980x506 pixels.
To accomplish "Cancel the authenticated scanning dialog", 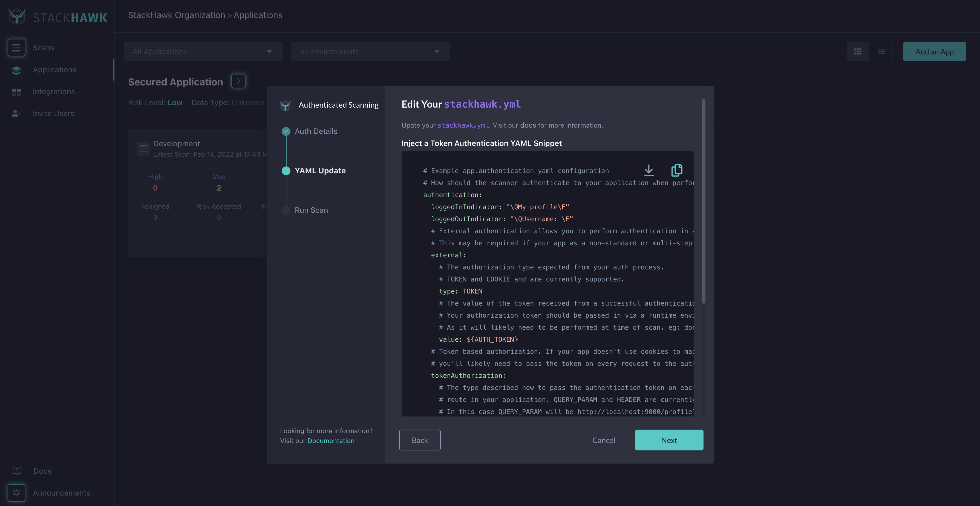I will pos(603,440).
